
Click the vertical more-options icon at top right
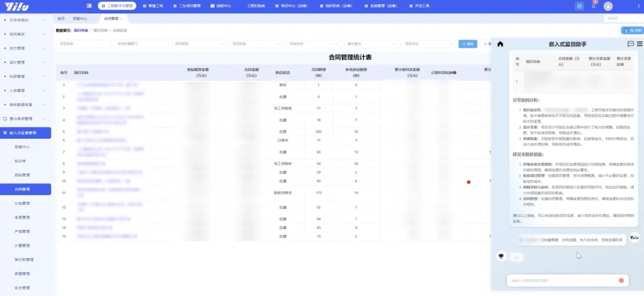click(639, 6)
